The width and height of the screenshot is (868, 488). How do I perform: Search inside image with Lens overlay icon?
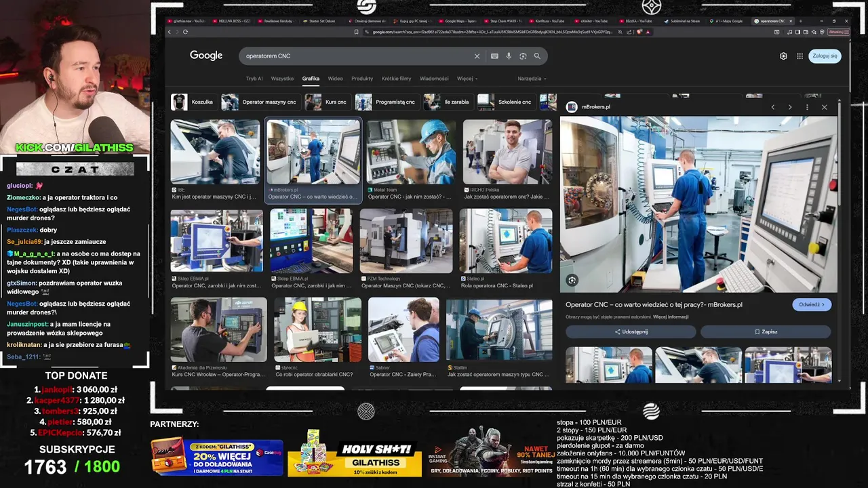coord(572,280)
